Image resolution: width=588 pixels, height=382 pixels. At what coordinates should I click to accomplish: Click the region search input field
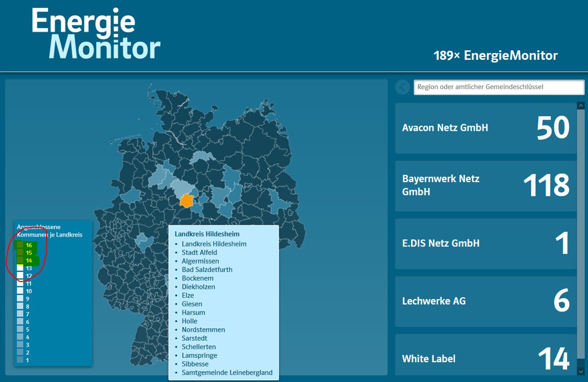(498, 87)
